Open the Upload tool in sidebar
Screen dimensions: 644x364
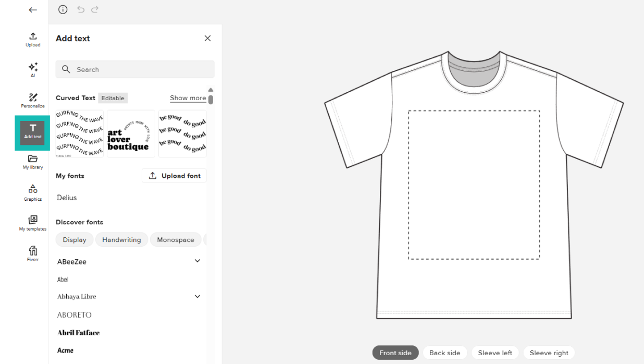pyautogui.click(x=33, y=39)
